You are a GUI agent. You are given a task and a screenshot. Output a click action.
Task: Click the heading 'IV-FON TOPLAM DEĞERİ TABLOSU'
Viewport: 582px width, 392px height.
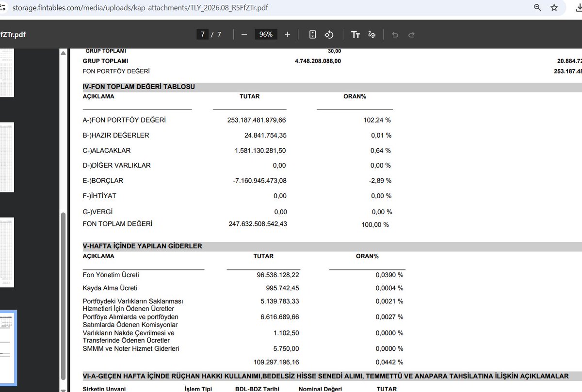(139, 87)
